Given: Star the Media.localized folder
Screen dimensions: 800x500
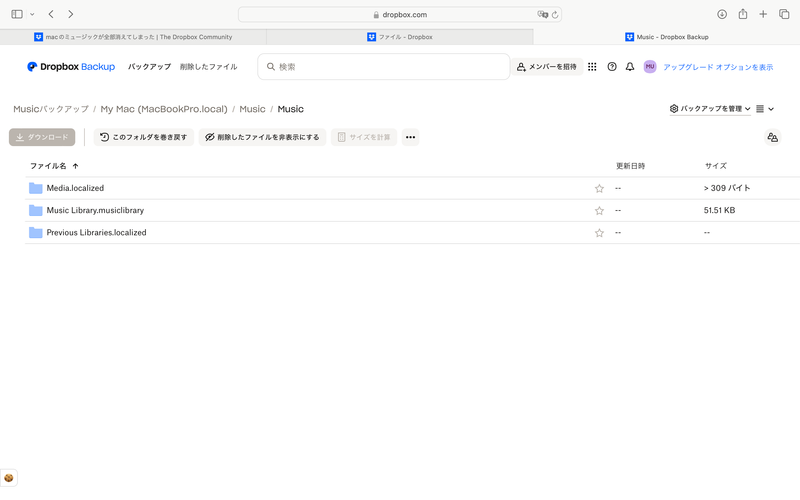Looking at the screenshot, I should (599, 188).
